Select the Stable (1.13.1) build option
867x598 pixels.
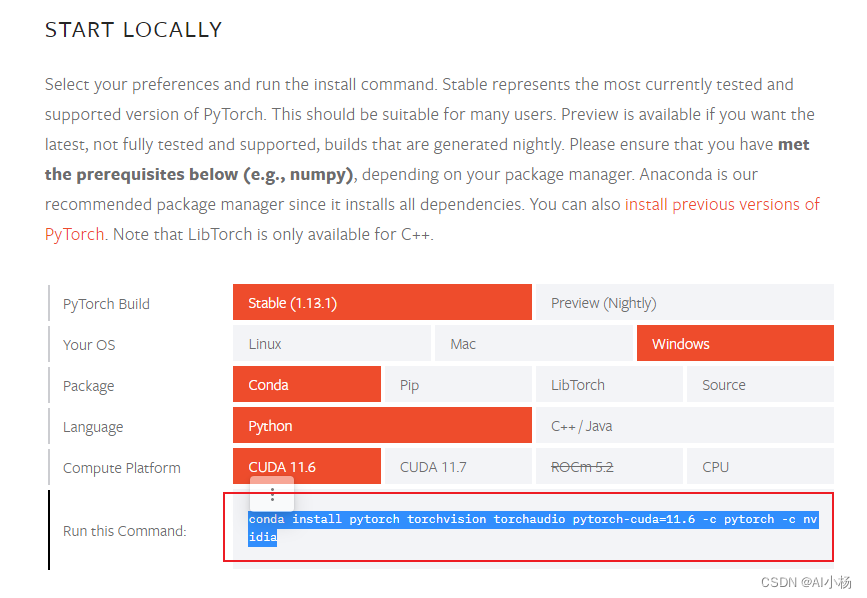pos(382,302)
